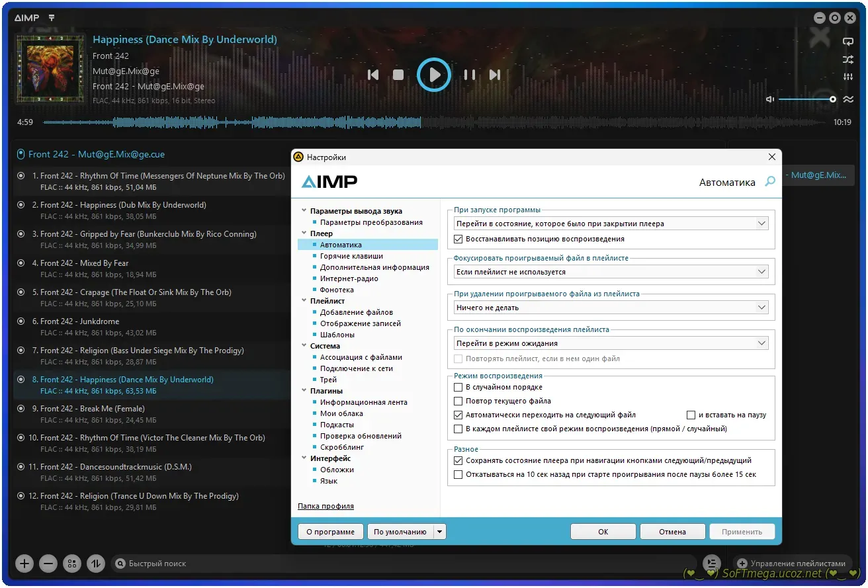The image size is (868, 588).
Task: Enable 'Повтор текущего файла' checkbox
Action: tap(458, 401)
